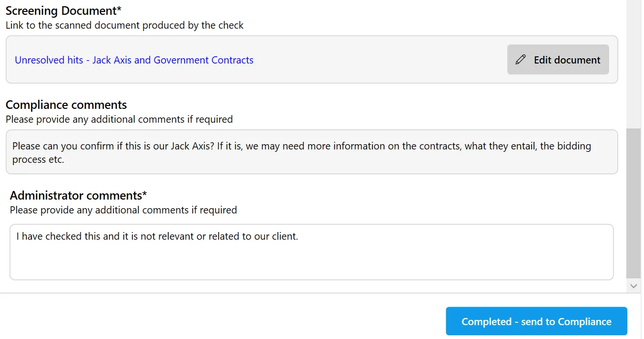The height and width of the screenshot is (339, 644).
Task: Click Completed - send to Compliance
Action: tap(536, 321)
